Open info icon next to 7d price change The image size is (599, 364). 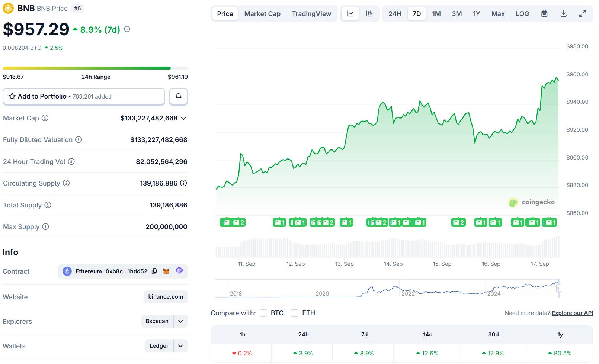[127, 29]
